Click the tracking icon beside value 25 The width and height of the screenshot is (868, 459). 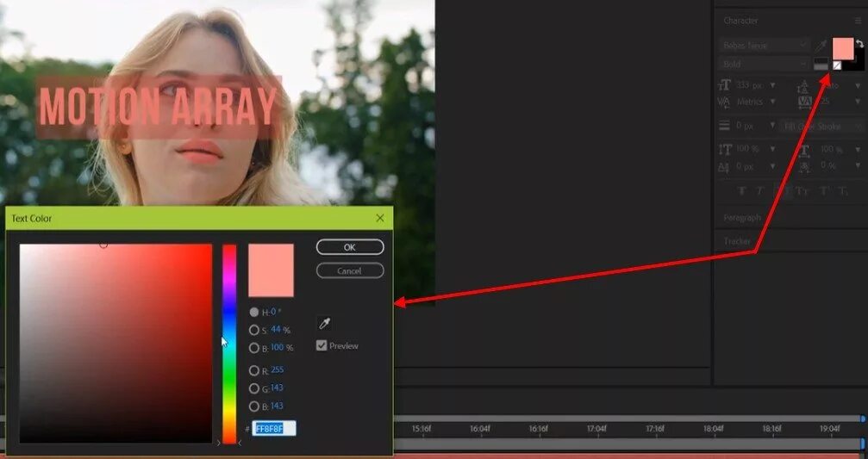(805, 102)
